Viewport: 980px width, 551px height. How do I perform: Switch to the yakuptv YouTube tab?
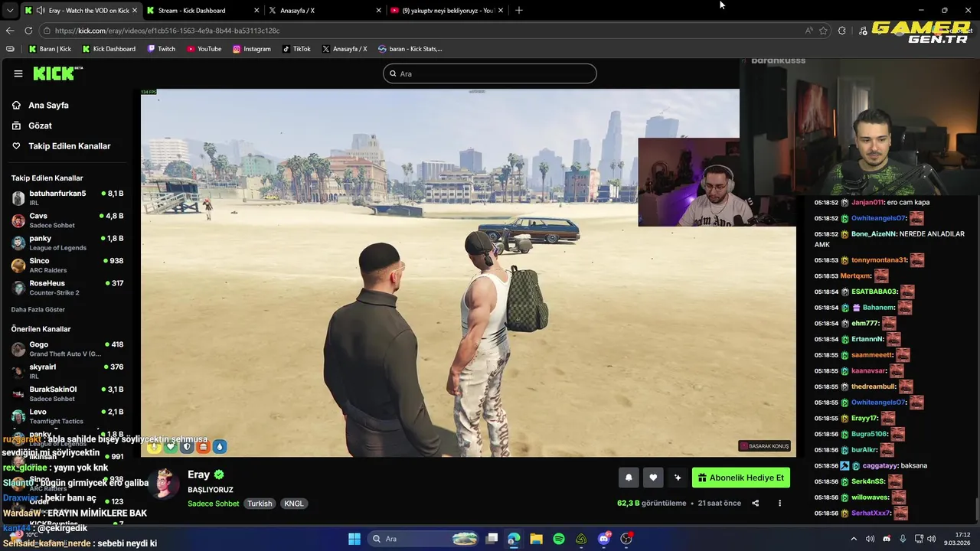click(x=448, y=11)
